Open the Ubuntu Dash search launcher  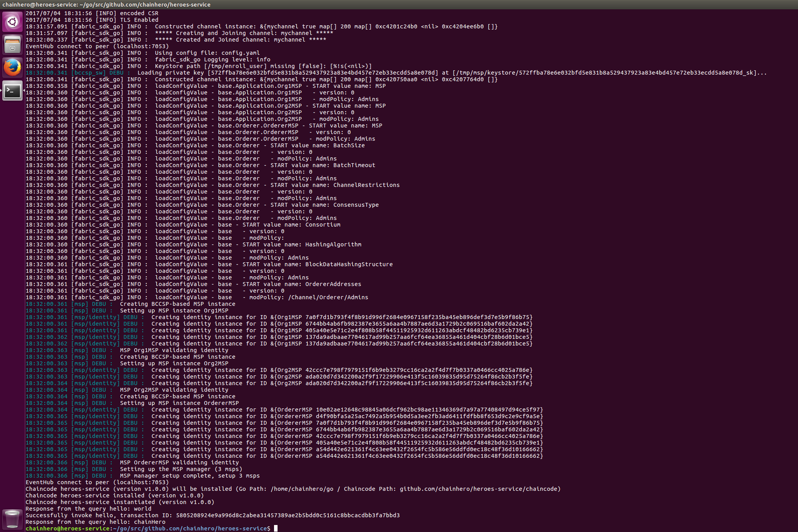coord(12,21)
